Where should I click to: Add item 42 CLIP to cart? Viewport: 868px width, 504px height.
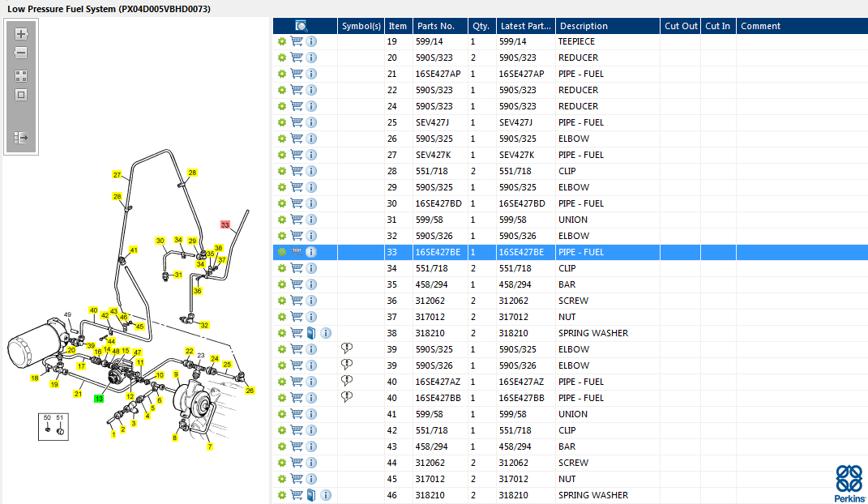point(297,430)
